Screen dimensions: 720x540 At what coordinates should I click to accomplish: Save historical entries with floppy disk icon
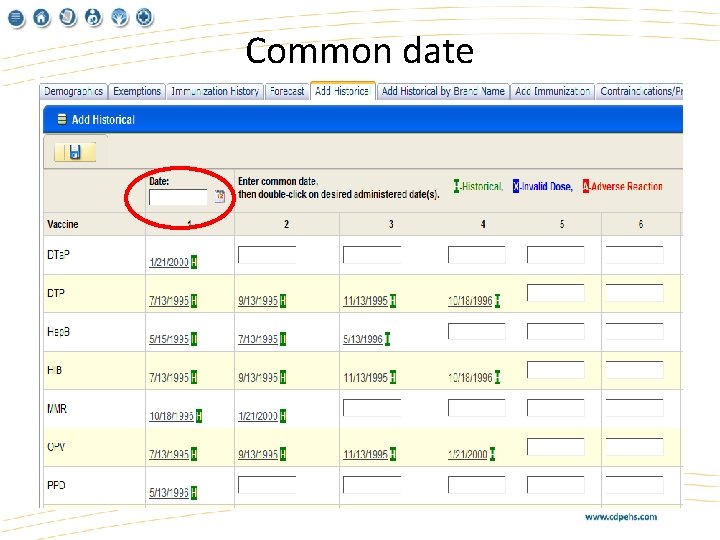(75, 152)
